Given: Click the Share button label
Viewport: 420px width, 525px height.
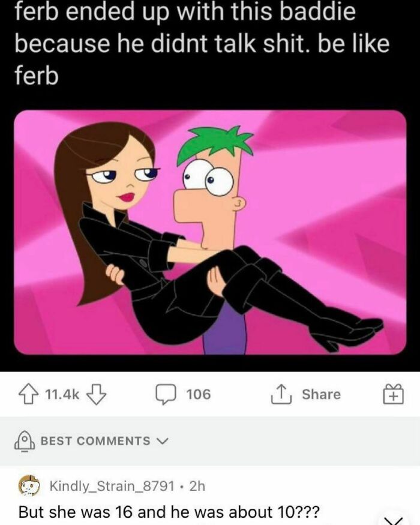Looking at the screenshot, I should click(321, 394).
